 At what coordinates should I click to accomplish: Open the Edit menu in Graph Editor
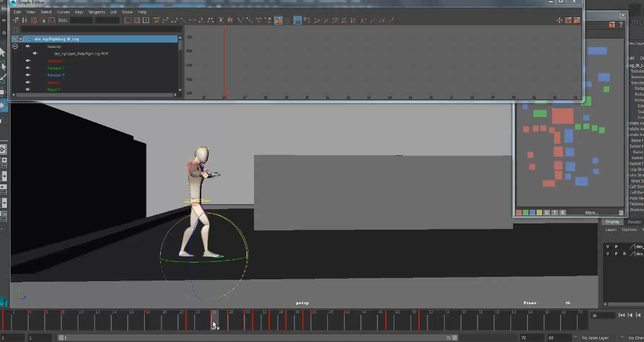click(x=17, y=12)
